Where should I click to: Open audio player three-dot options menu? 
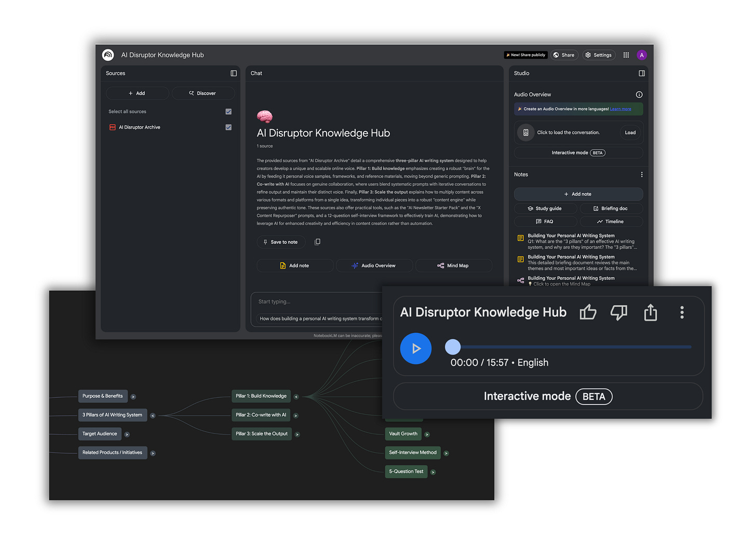[x=682, y=312]
